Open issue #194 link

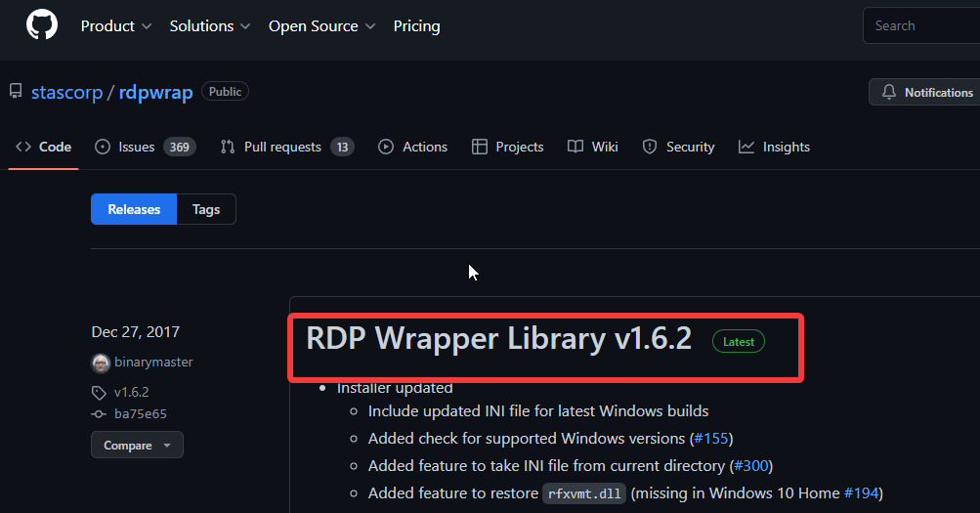861,493
